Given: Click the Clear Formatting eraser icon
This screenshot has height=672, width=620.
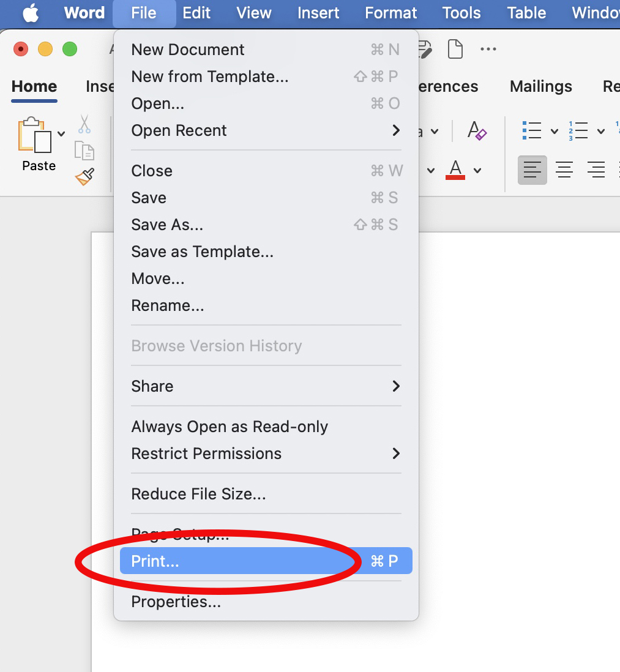Looking at the screenshot, I should pyautogui.click(x=477, y=130).
